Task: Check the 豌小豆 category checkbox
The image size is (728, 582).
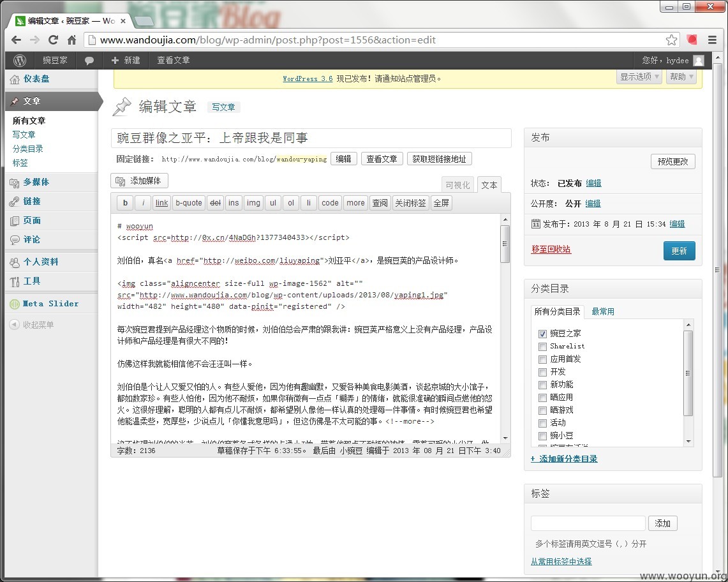Action: click(542, 436)
